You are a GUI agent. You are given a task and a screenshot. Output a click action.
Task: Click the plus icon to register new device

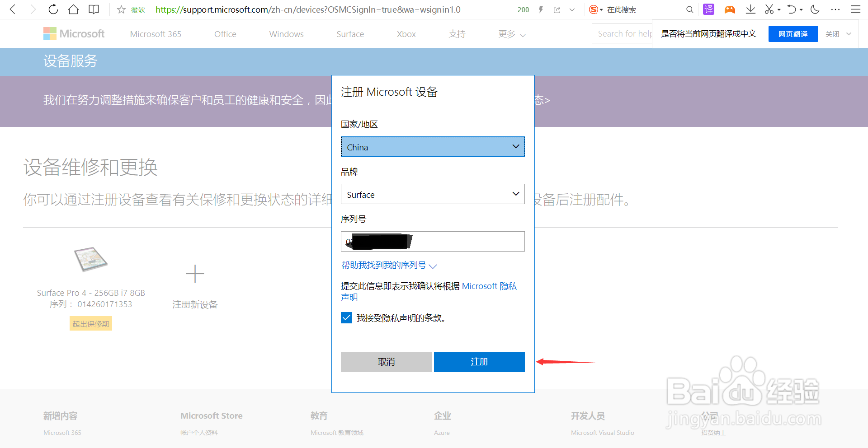(195, 274)
